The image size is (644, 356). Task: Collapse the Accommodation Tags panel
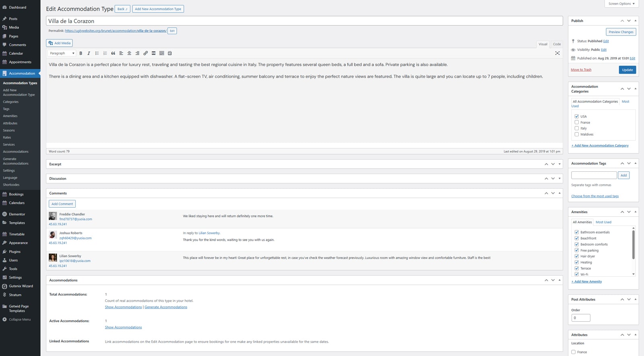[636, 163]
